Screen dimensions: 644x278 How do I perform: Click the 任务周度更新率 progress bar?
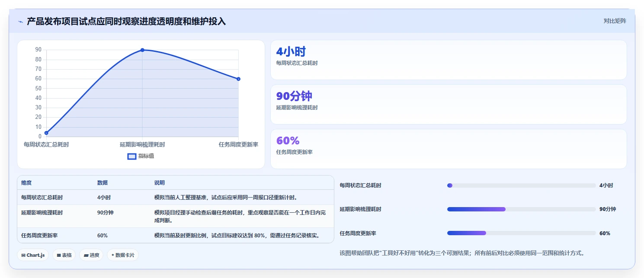coord(521,233)
